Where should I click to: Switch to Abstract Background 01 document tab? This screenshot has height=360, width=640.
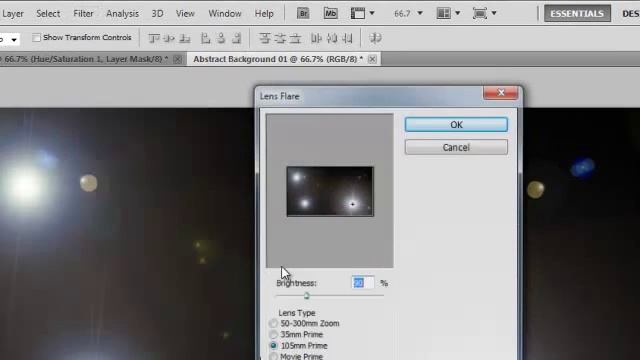pos(278,59)
